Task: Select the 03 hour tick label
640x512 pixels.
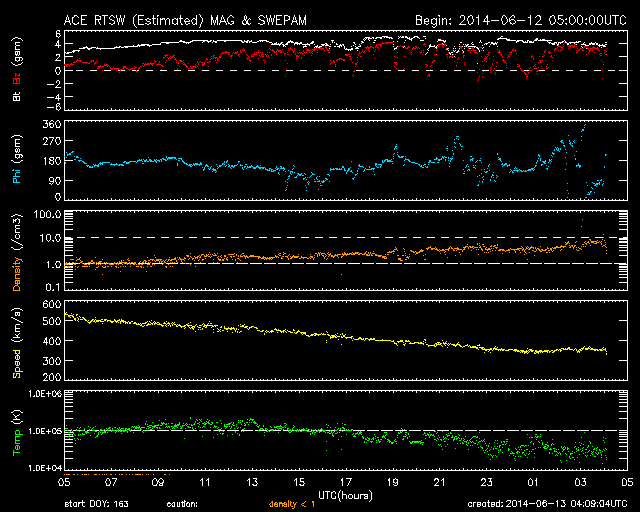Action: [x=580, y=482]
